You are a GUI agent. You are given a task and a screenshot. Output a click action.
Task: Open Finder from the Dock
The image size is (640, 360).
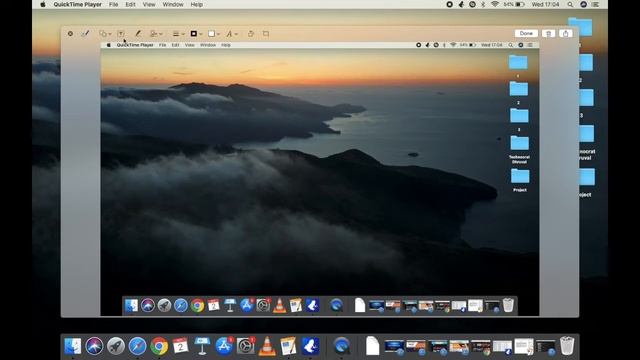[73, 346]
